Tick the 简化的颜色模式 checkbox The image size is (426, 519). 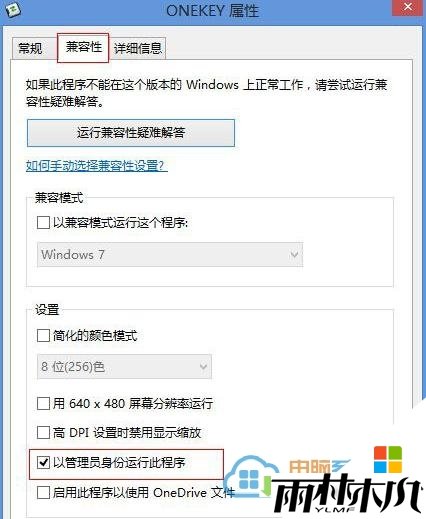[x=43, y=335]
